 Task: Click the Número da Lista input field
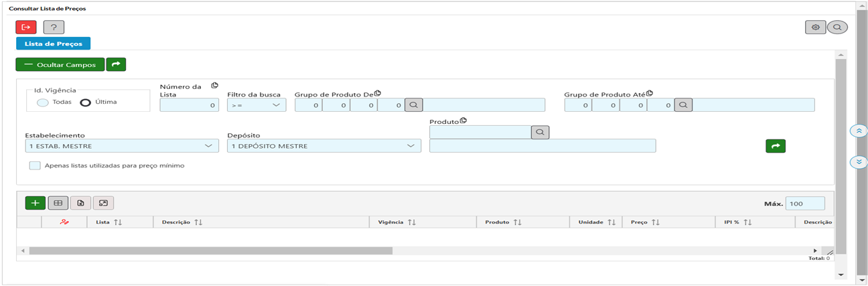(x=189, y=105)
